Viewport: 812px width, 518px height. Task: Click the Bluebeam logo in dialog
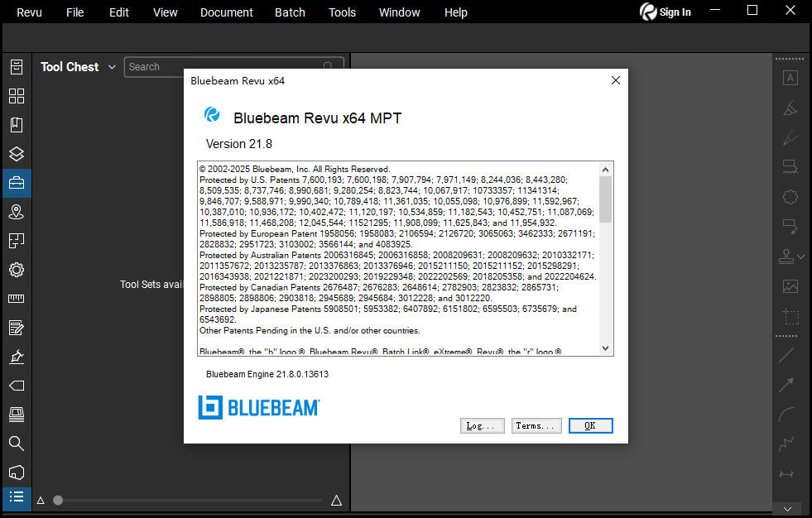click(259, 408)
